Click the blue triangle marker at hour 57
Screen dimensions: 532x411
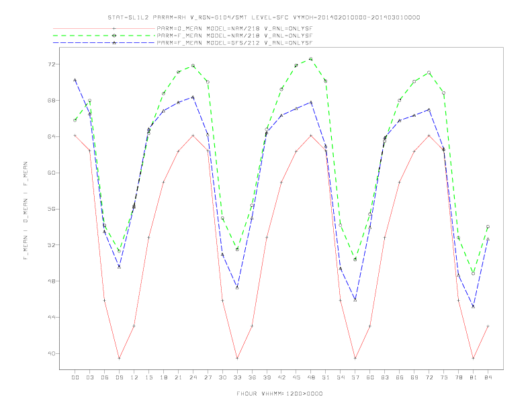click(x=355, y=300)
